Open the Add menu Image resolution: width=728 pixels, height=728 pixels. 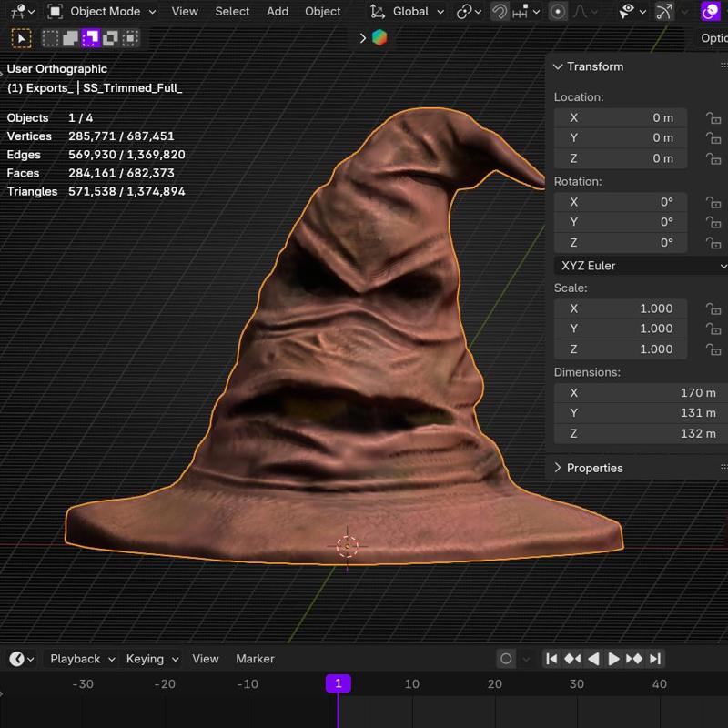coord(278,12)
